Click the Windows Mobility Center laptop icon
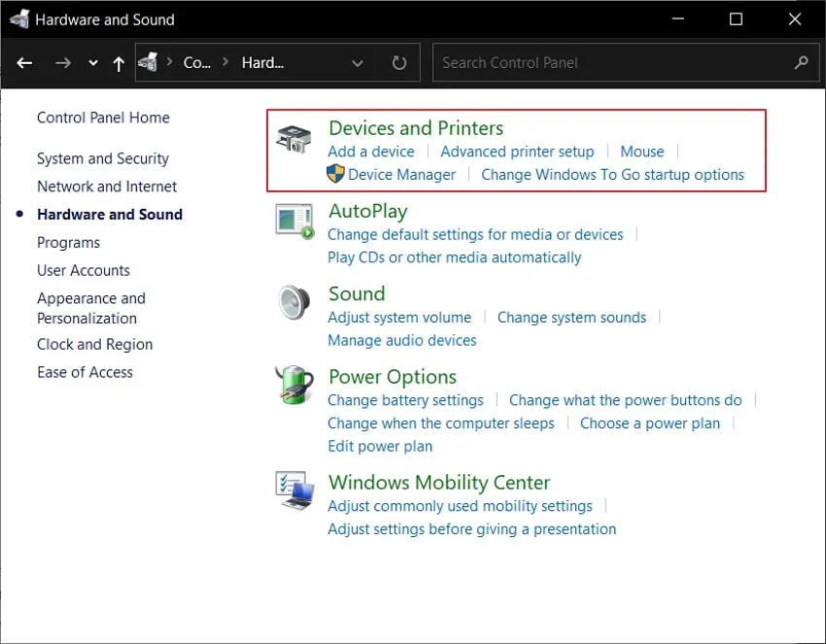Image resolution: width=826 pixels, height=644 pixels. pyautogui.click(x=294, y=491)
